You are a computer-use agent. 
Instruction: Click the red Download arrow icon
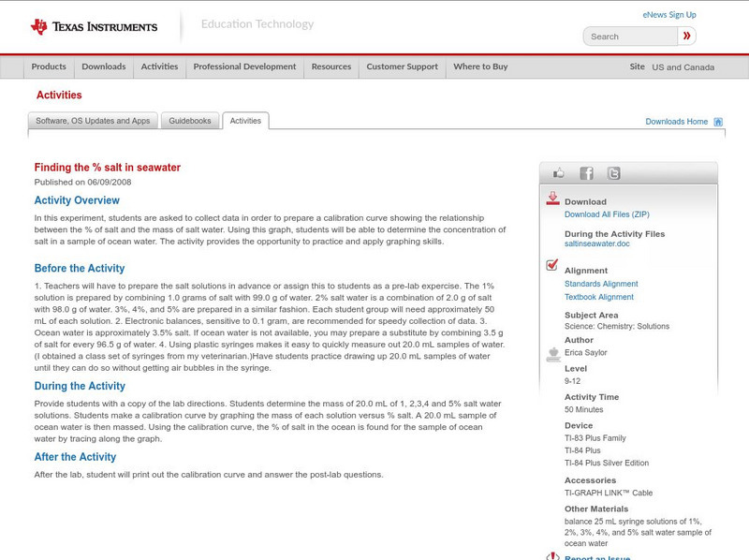pyautogui.click(x=552, y=199)
